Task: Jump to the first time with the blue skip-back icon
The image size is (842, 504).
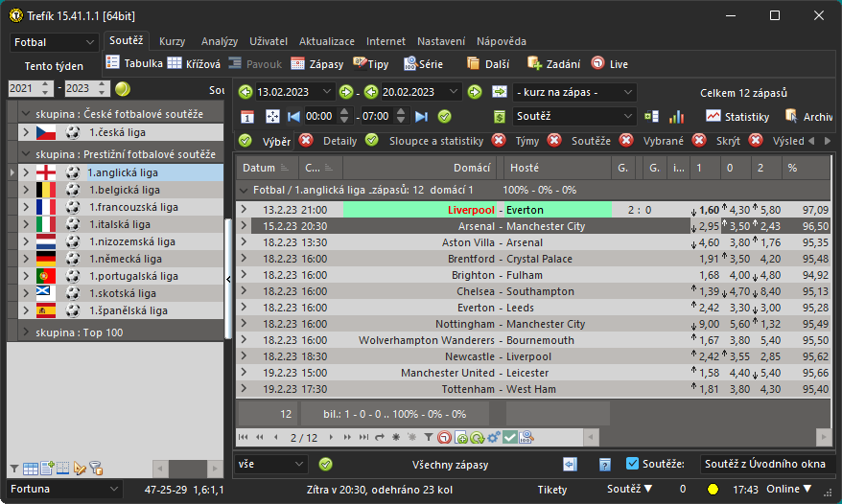Action: (293, 117)
